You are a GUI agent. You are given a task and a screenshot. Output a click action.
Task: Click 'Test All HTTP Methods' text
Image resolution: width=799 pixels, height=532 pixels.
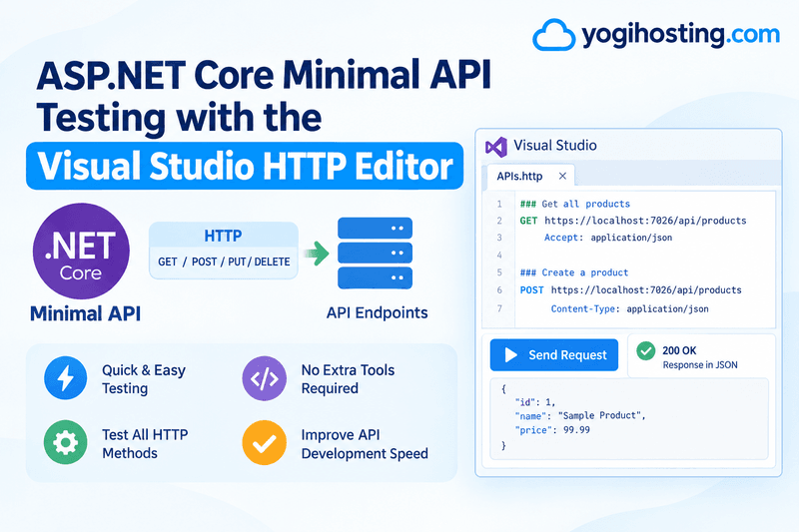coord(145,444)
